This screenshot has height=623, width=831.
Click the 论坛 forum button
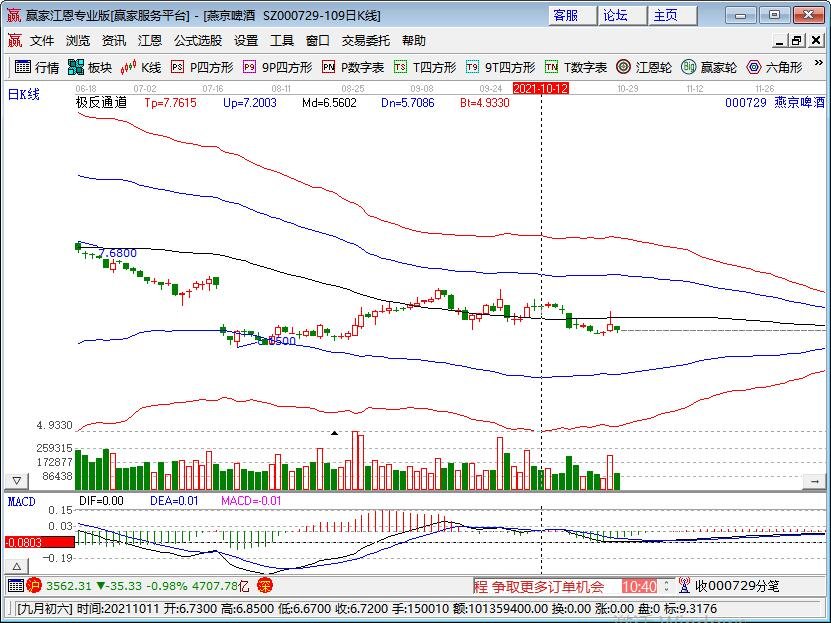pos(615,15)
